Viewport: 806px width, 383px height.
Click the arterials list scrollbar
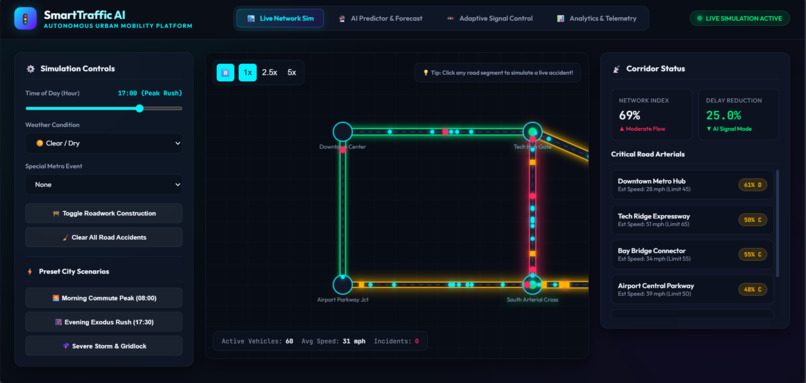777,223
